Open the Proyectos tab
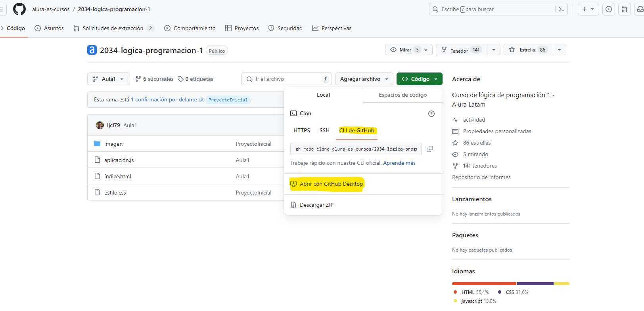The height and width of the screenshot is (311, 644). point(242,28)
